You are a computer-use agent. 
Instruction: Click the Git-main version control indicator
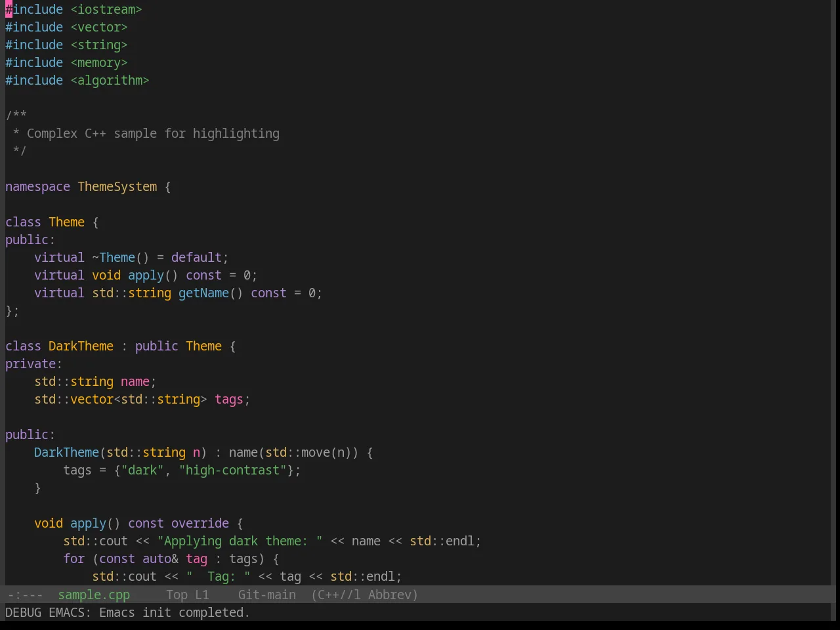[267, 595]
